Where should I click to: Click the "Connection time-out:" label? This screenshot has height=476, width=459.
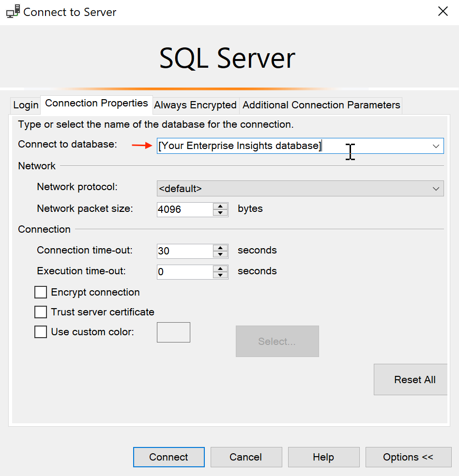click(85, 250)
